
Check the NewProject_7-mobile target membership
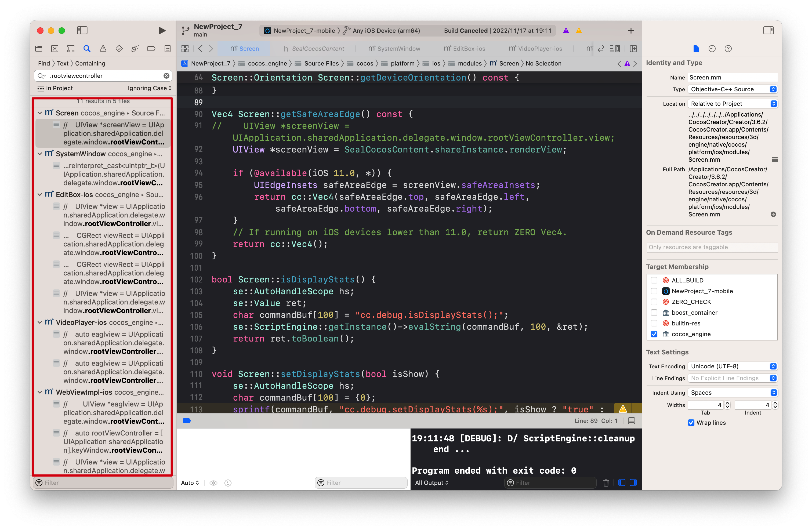coord(654,291)
